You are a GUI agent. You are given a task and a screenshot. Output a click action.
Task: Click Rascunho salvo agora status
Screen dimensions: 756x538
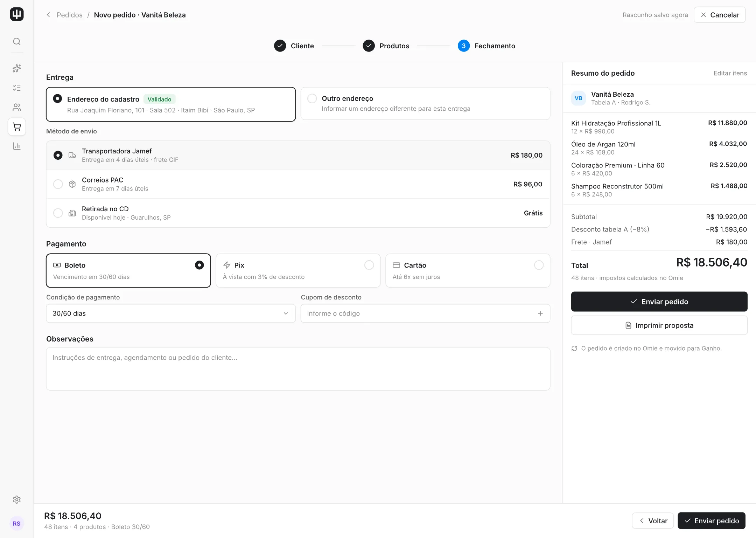coord(655,15)
